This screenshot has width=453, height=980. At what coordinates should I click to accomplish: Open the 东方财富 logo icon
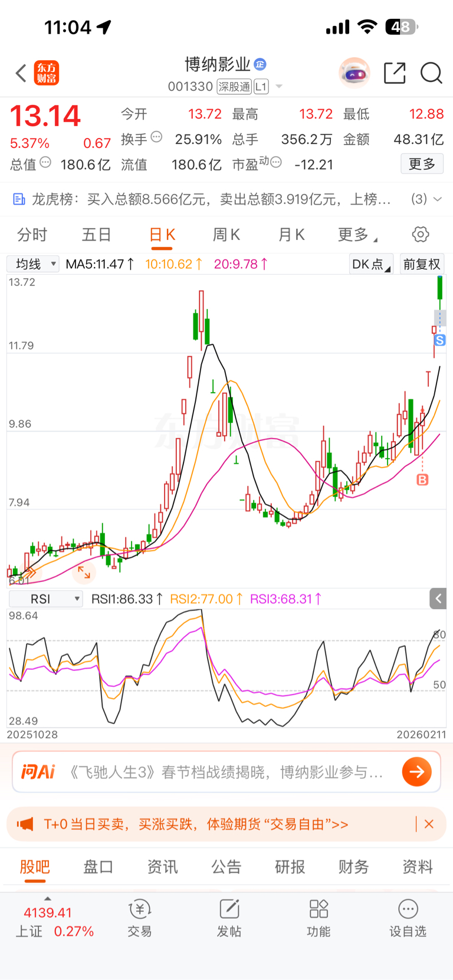[x=46, y=73]
